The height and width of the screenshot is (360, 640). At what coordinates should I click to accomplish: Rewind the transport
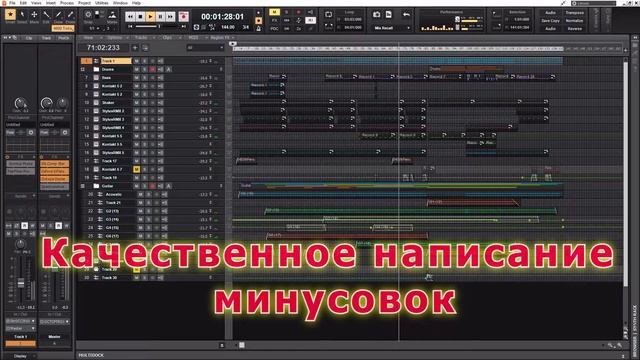tap(130, 17)
